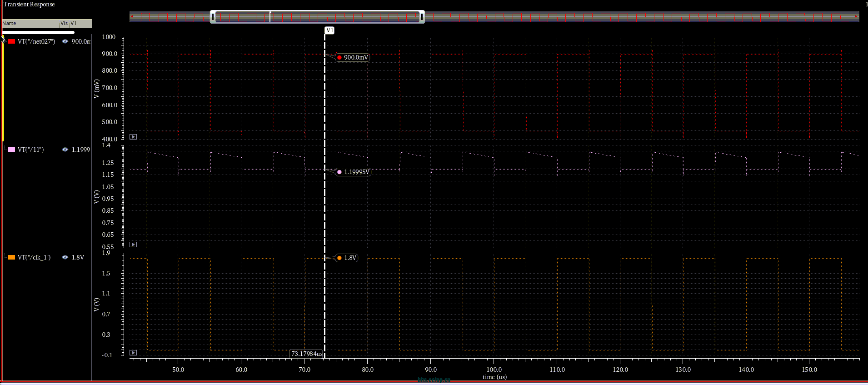The image size is (868, 385).
Task: Click the Name column header
Action: coord(30,23)
